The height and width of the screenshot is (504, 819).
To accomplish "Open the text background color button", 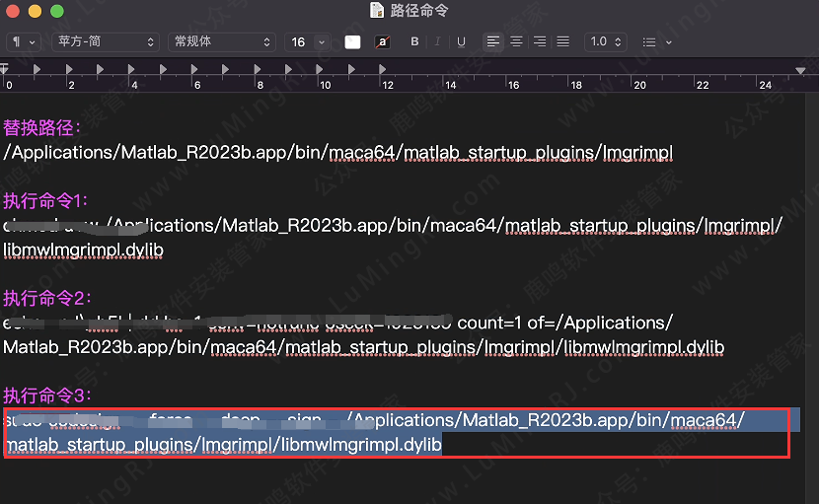I will coord(383,41).
